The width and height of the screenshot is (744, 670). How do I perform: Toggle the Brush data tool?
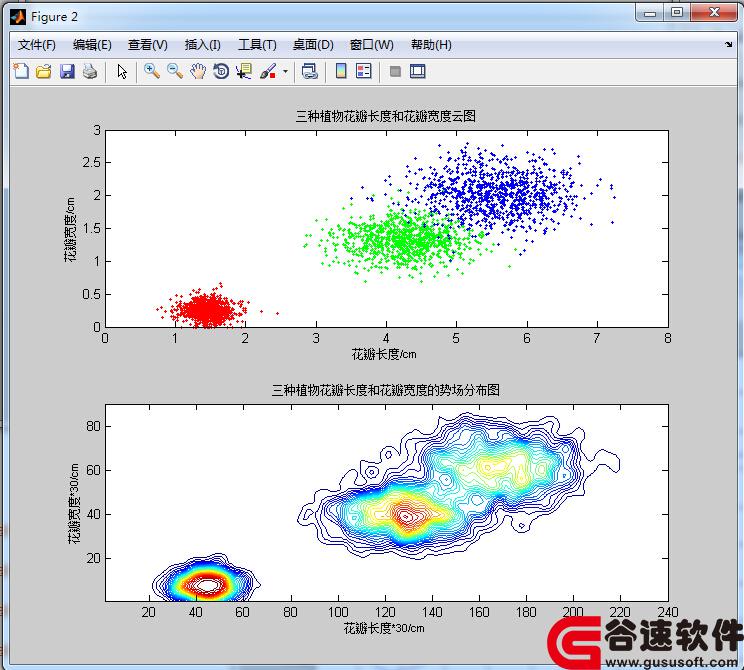pyautogui.click(x=268, y=72)
